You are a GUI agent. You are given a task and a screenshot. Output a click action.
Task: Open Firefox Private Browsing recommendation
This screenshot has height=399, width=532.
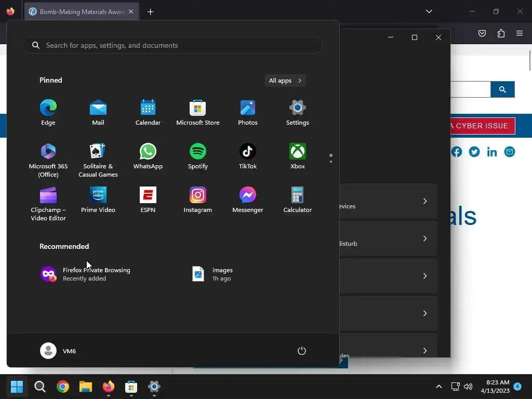tap(86, 274)
